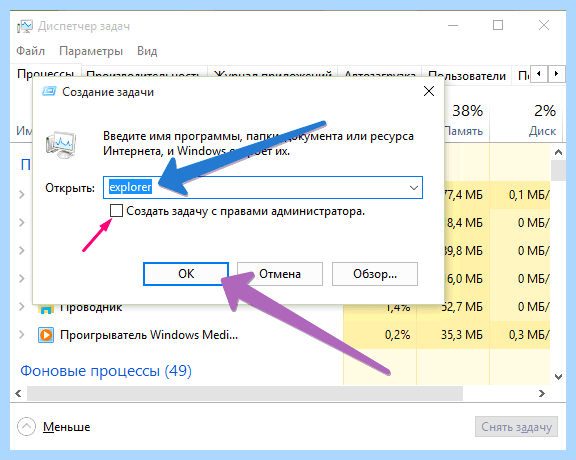This screenshot has height=460, width=576.
Task: Open the Вид menu
Action: click(x=147, y=51)
